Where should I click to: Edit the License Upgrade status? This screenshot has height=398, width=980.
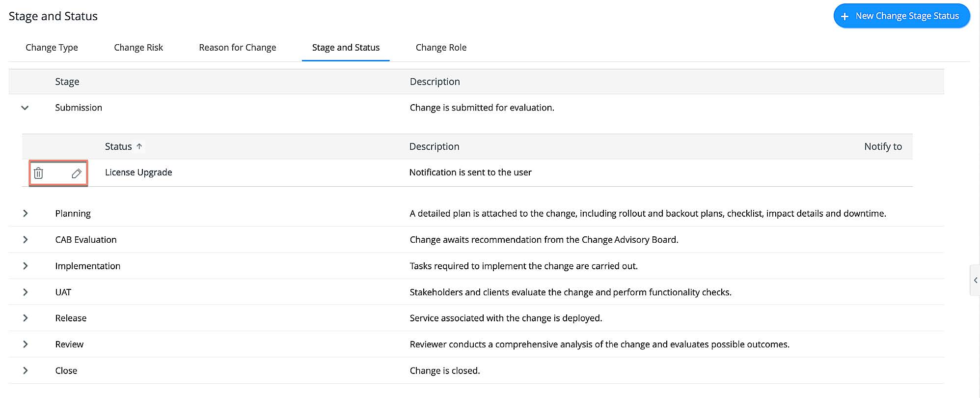click(76, 173)
